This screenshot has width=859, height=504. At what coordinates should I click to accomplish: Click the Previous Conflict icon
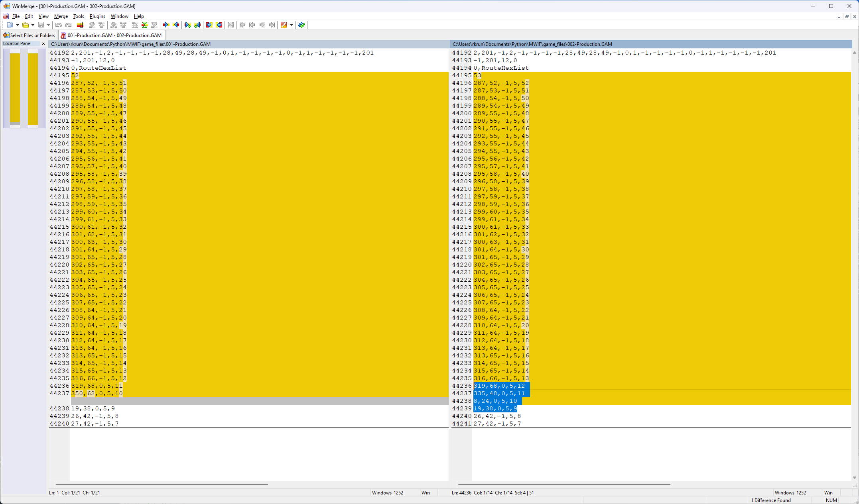123,25
